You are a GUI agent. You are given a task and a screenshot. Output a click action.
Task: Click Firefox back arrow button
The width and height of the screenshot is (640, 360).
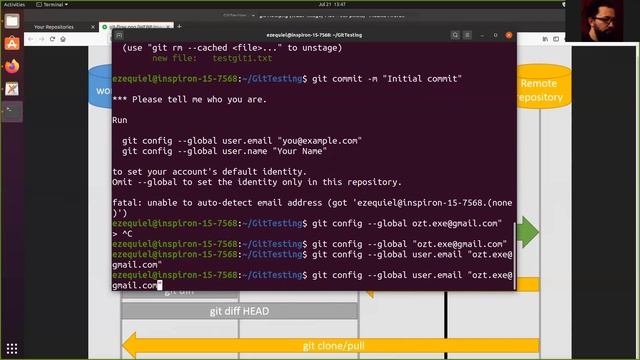pyautogui.click(x=31, y=39)
